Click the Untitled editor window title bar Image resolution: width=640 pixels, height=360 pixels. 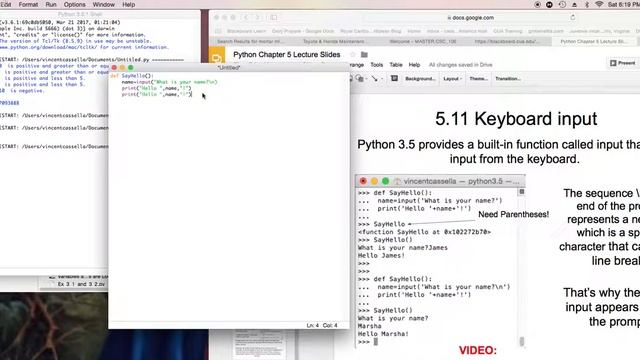click(x=229, y=67)
